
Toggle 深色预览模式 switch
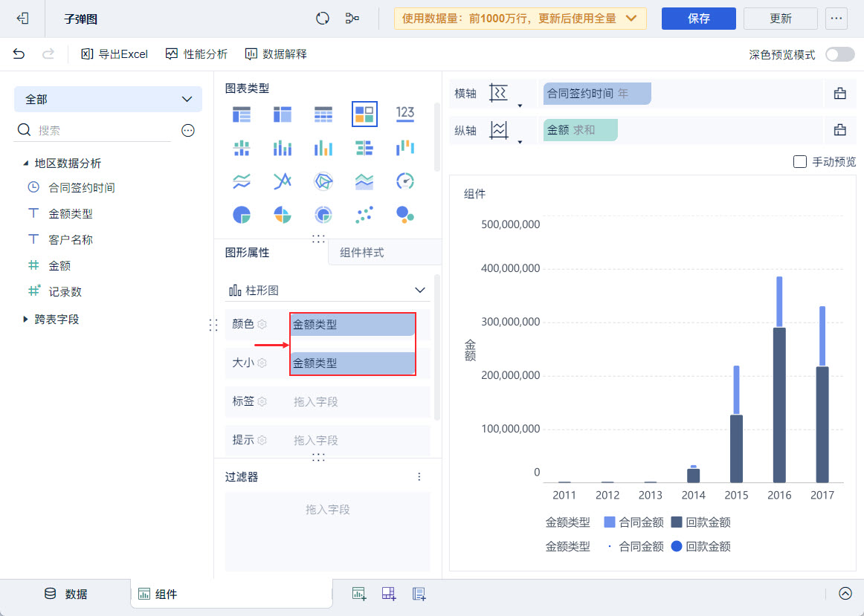pos(839,54)
